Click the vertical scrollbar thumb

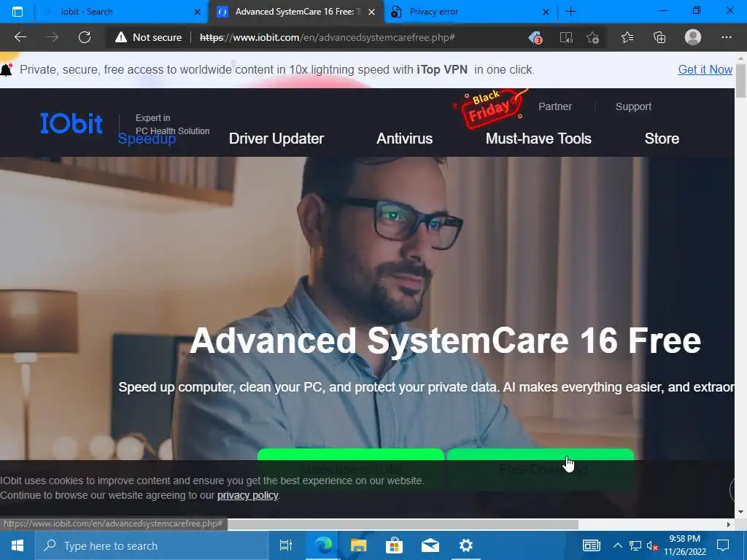coord(741,80)
